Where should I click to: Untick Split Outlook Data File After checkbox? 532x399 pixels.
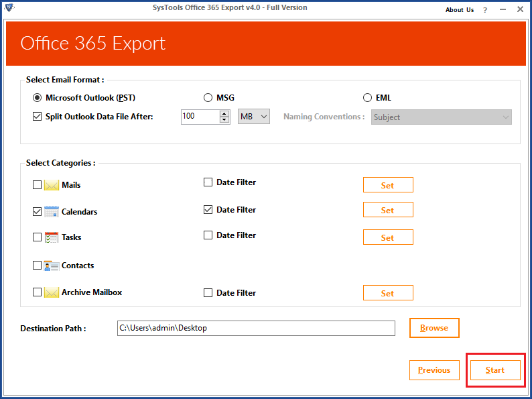pyautogui.click(x=37, y=117)
